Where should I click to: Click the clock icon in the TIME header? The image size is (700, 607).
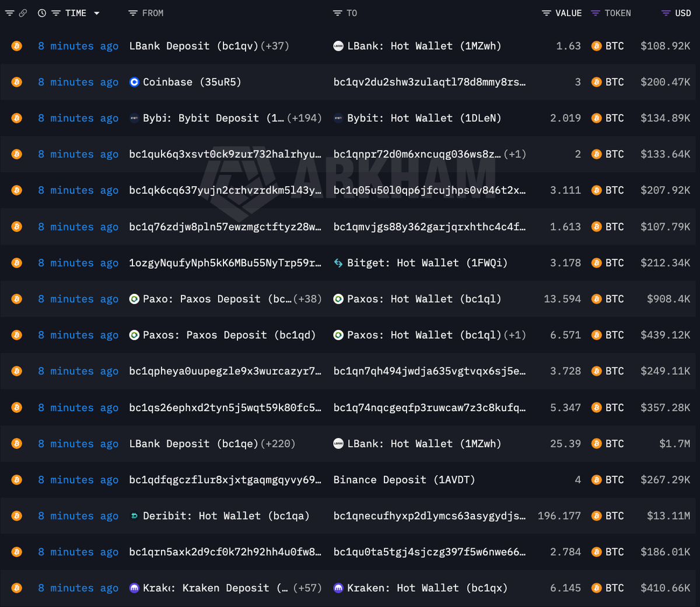[41, 13]
